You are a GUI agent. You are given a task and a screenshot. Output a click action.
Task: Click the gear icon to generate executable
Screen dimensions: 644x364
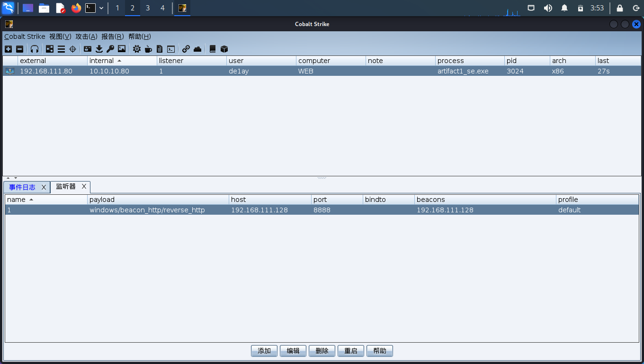click(x=137, y=49)
